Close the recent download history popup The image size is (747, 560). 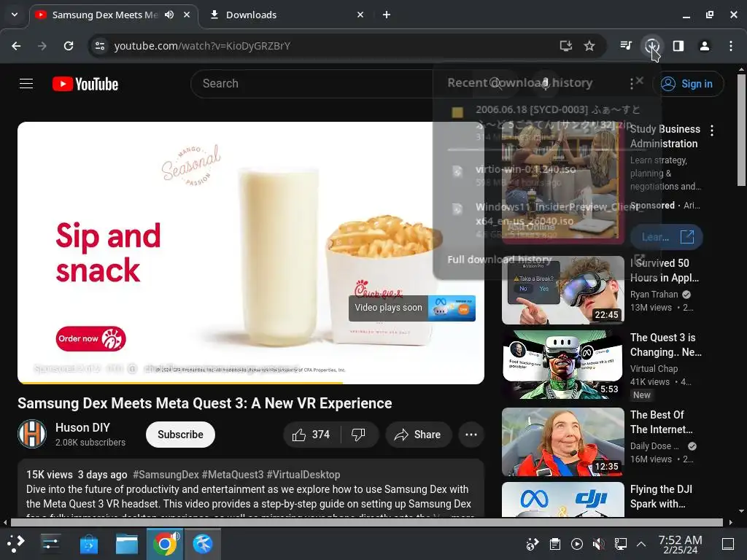click(x=640, y=80)
